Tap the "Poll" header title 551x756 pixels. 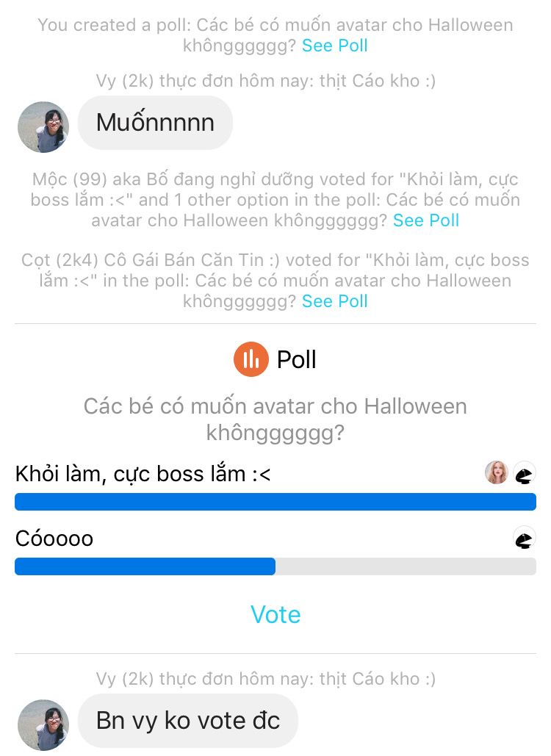pos(296,359)
